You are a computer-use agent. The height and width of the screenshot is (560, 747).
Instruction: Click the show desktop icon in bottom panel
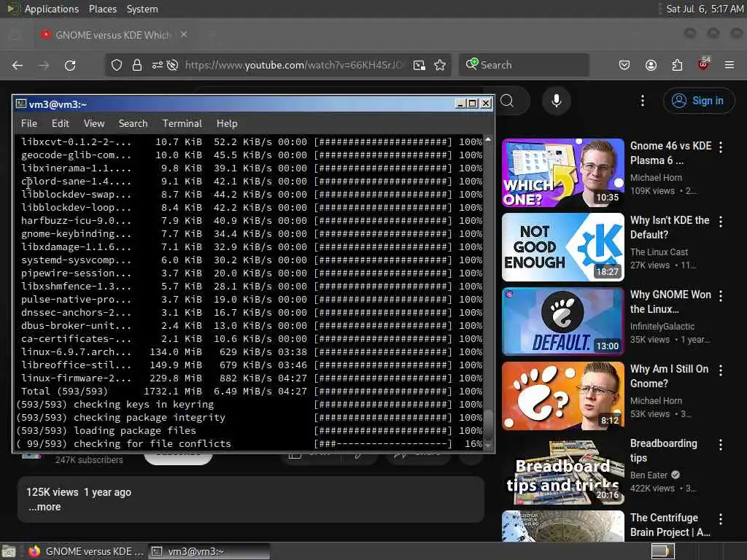pos(9,551)
